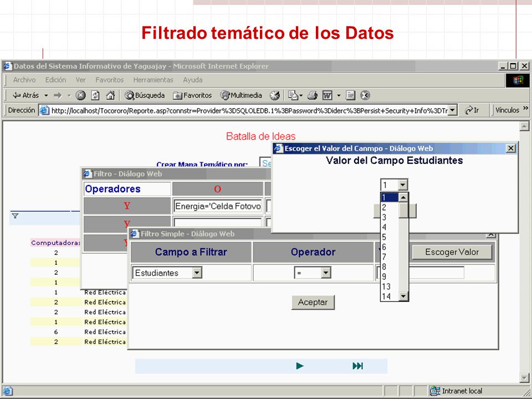Open the Multimedia toolbar button
The width and height of the screenshot is (532, 399).
click(241, 95)
